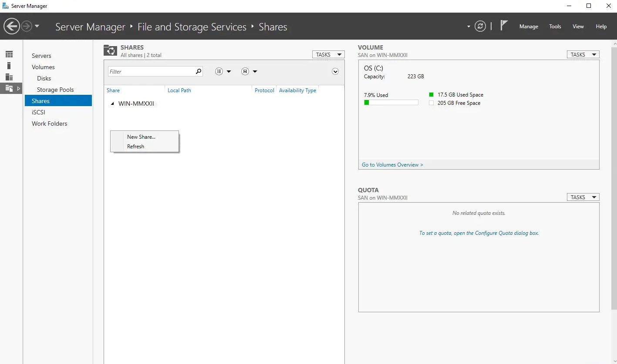617x364 pixels.
Task: Click the Configure Quota dialog link
Action: click(479, 233)
